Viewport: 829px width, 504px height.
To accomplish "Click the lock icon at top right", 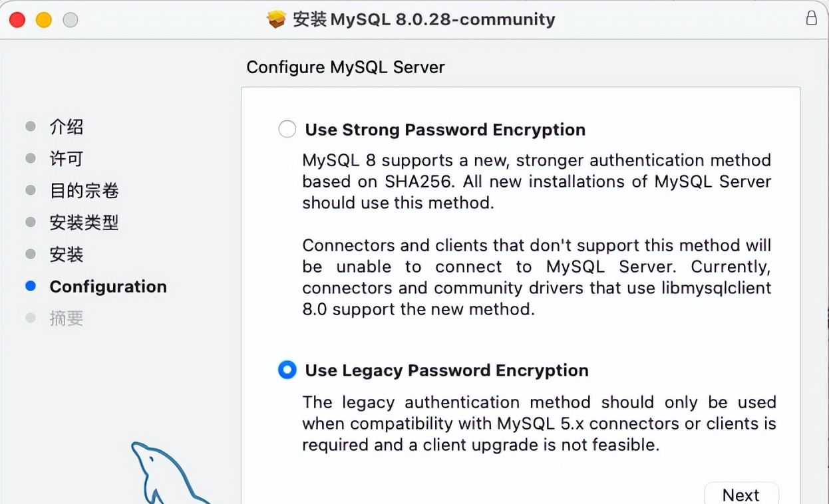I will [812, 19].
